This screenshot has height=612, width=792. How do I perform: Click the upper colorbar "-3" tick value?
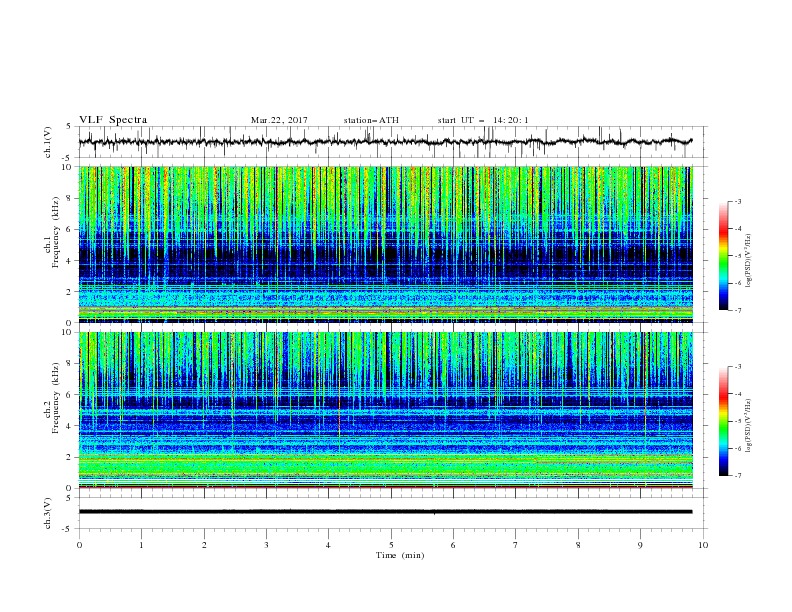pos(738,201)
